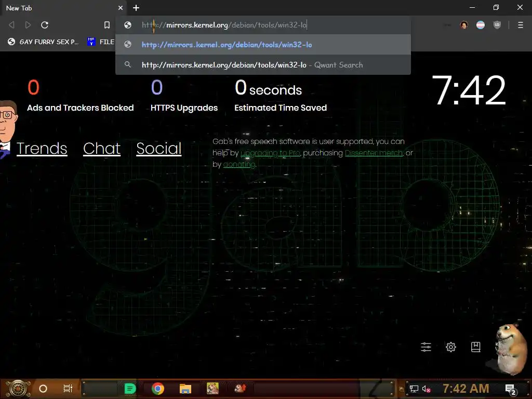532x399 pixels.
Task: Bookmark this page icon
Action: point(107,25)
